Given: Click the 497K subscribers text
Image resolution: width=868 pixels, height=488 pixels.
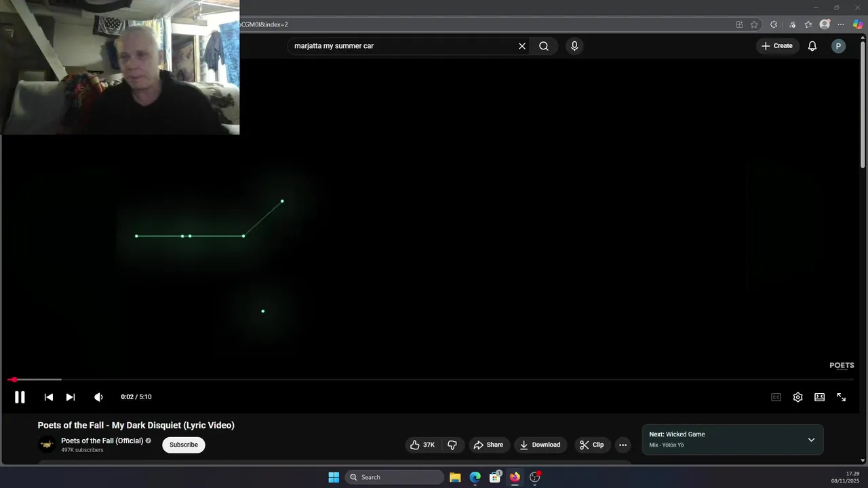Looking at the screenshot, I should coord(82,450).
